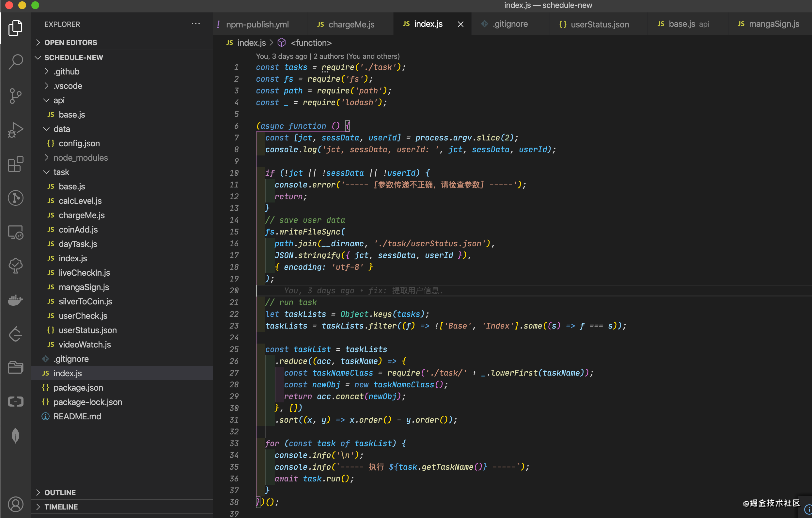Open the Docker view icon
This screenshot has width=812, height=518.
pos(16,300)
